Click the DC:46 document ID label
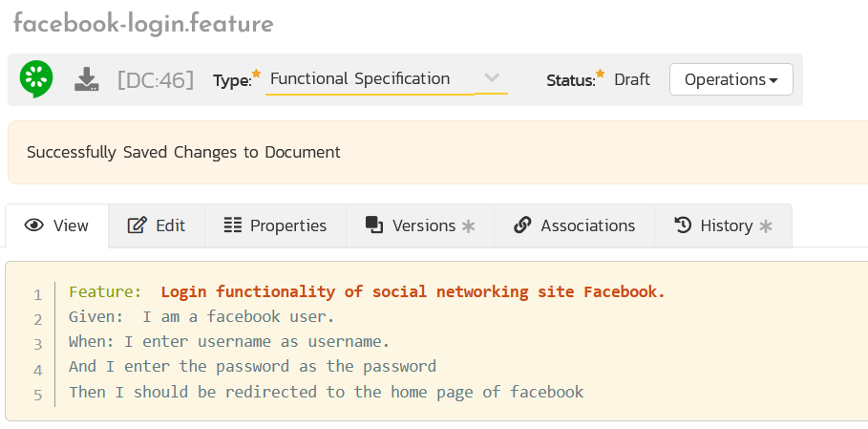 [x=156, y=79]
